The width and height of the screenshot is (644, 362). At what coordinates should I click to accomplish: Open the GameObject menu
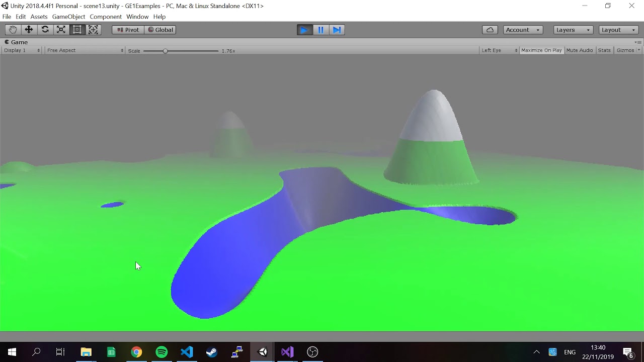[x=68, y=17]
